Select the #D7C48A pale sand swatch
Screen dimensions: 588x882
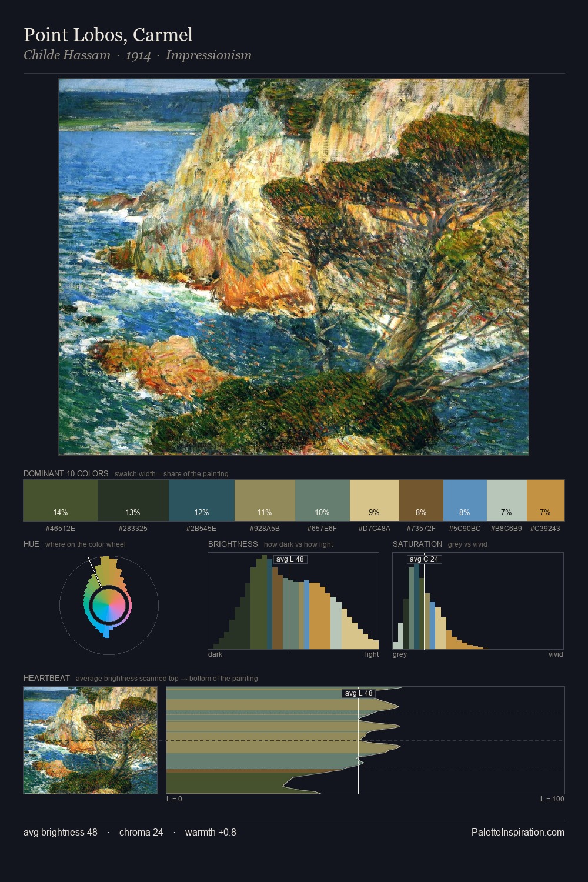coord(375,500)
